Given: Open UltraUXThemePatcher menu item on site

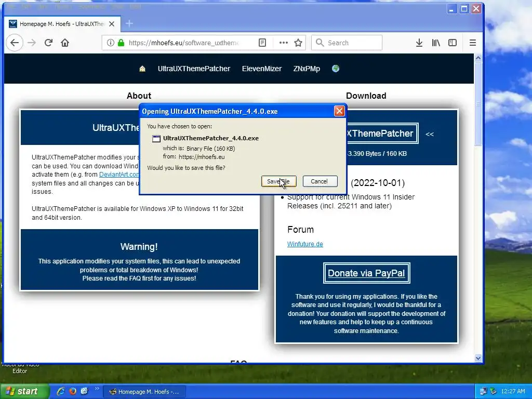Looking at the screenshot, I should point(194,69).
